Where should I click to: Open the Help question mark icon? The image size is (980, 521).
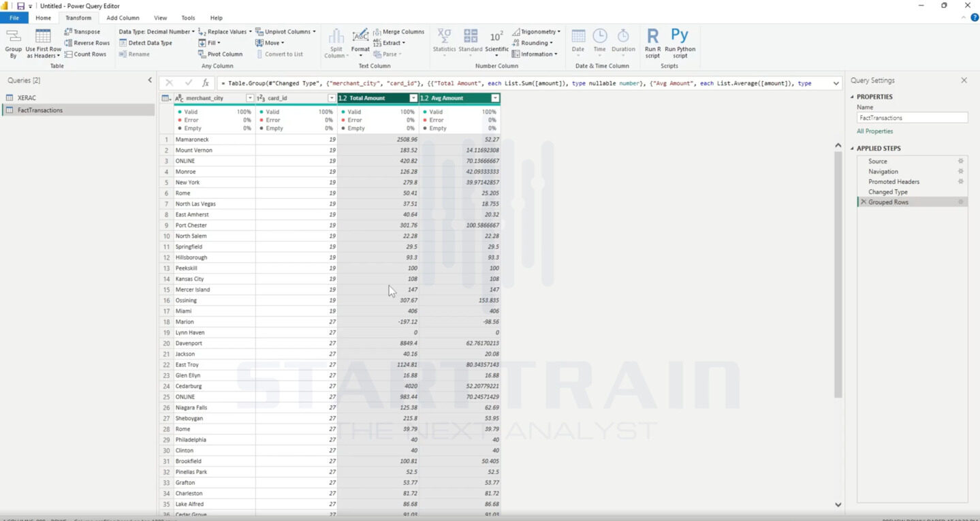pos(974,18)
